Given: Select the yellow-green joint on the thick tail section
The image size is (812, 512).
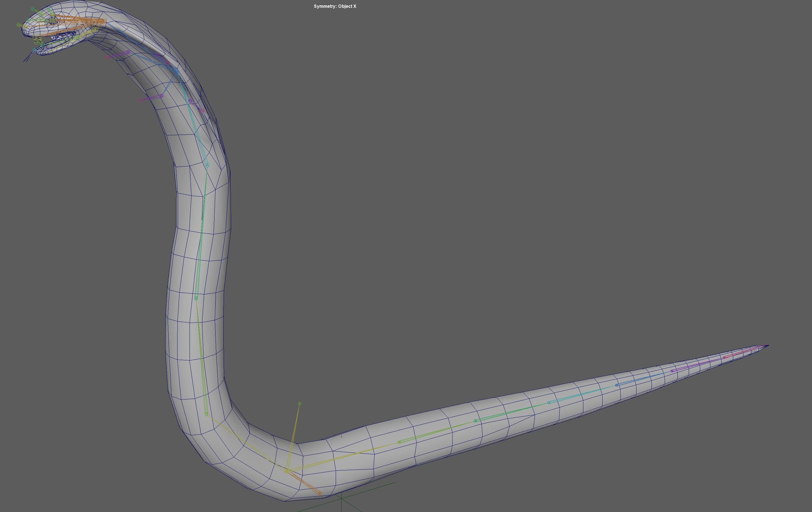Looking at the screenshot, I should [x=399, y=442].
